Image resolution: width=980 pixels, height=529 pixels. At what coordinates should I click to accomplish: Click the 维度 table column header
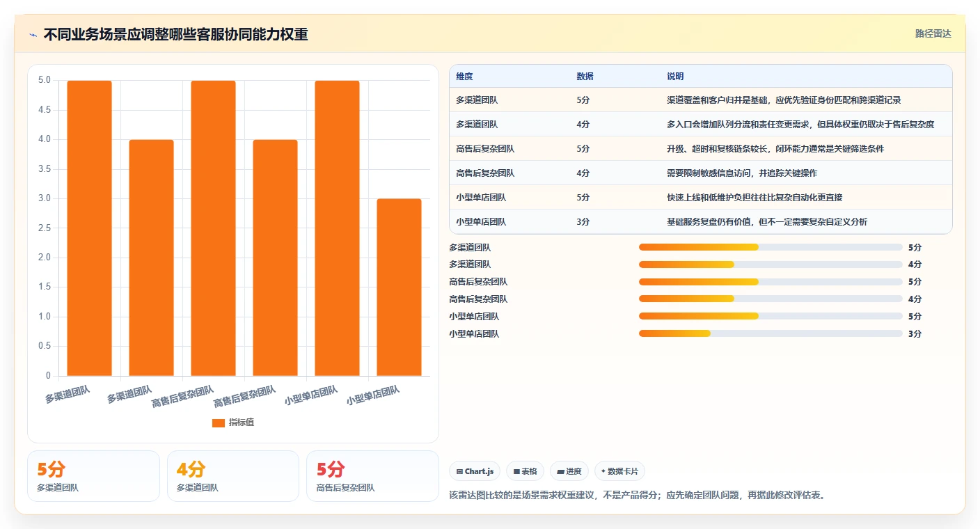click(x=464, y=77)
